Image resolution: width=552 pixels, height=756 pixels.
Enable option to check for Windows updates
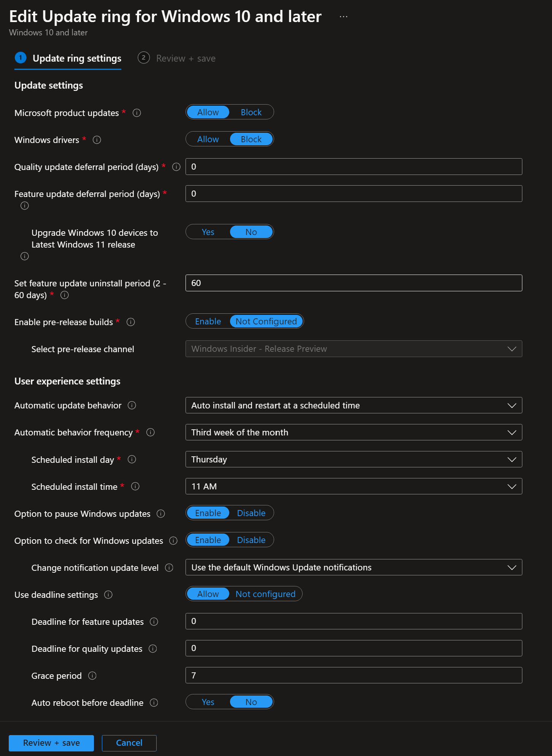pos(208,540)
